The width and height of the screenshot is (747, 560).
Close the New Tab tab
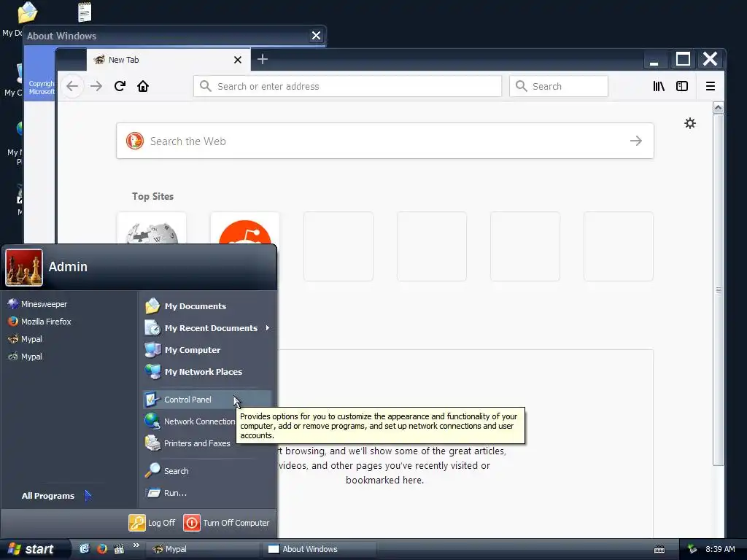(x=238, y=60)
